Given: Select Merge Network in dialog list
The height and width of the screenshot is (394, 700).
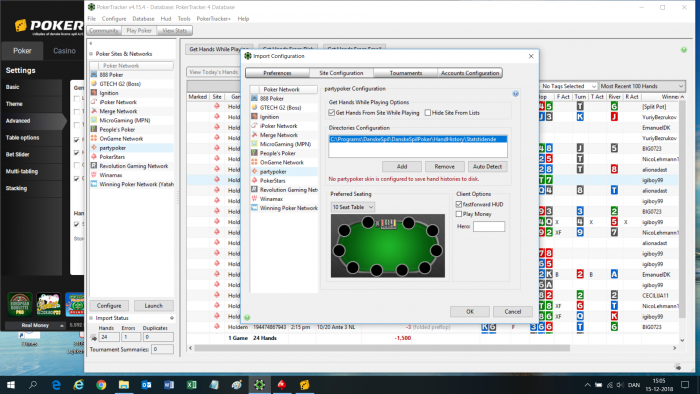Looking at the screenshot, I should point(279,135).
